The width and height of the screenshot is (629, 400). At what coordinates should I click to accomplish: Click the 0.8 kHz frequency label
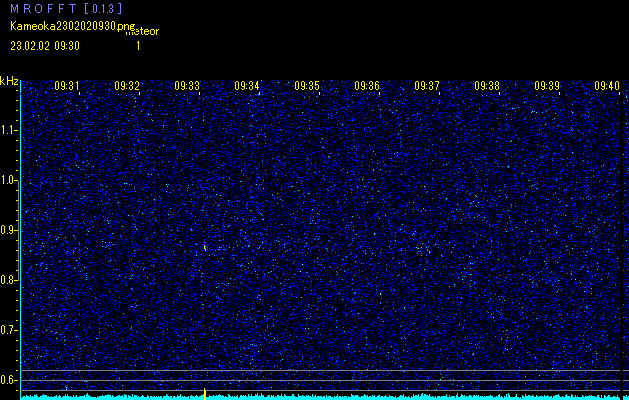click(x=9, y=280)
